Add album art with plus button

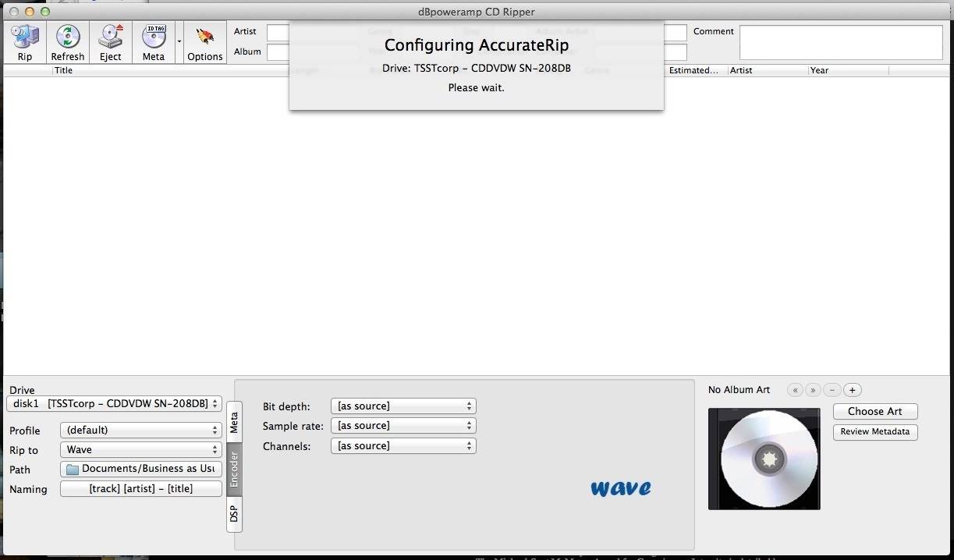[853, 390]
